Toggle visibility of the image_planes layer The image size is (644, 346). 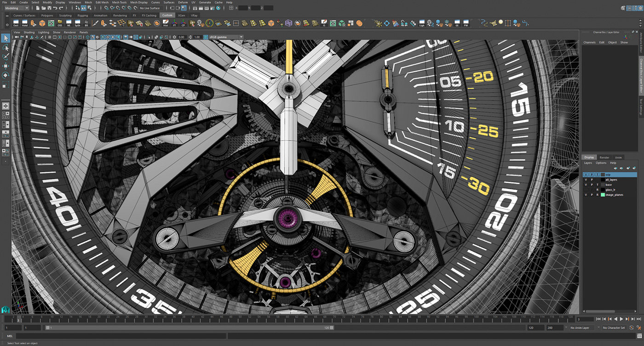[x=586, y=194]
